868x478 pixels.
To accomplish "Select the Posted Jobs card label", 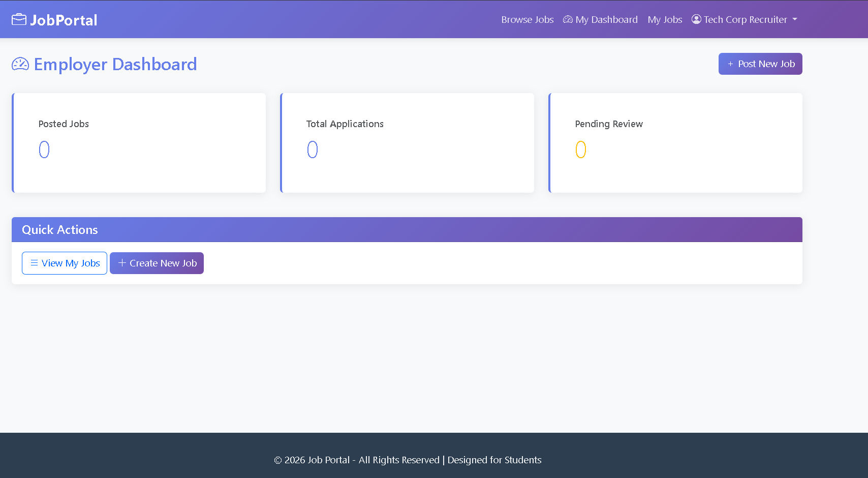I will (64, 124).
